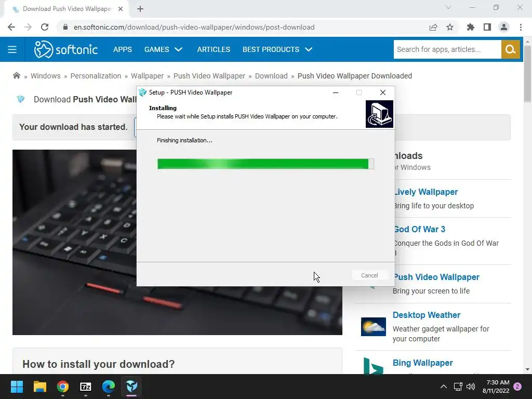Image resolution: width=532 pixels, height=399 pixels.
Task: Click Cancel in the setup dialog
Action: pyautogui.click(x=369, y=275)
